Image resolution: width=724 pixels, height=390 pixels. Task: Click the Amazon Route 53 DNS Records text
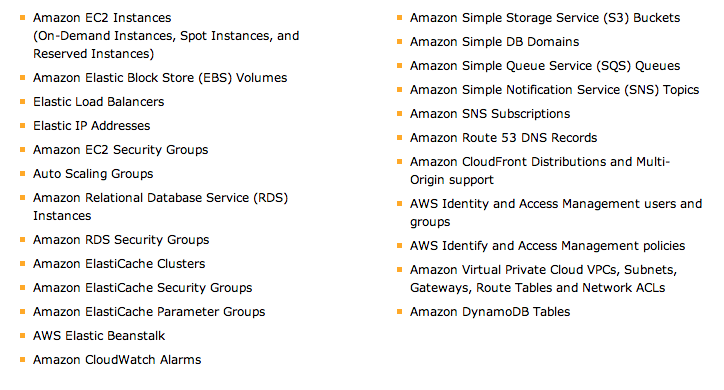coord(503,138)
